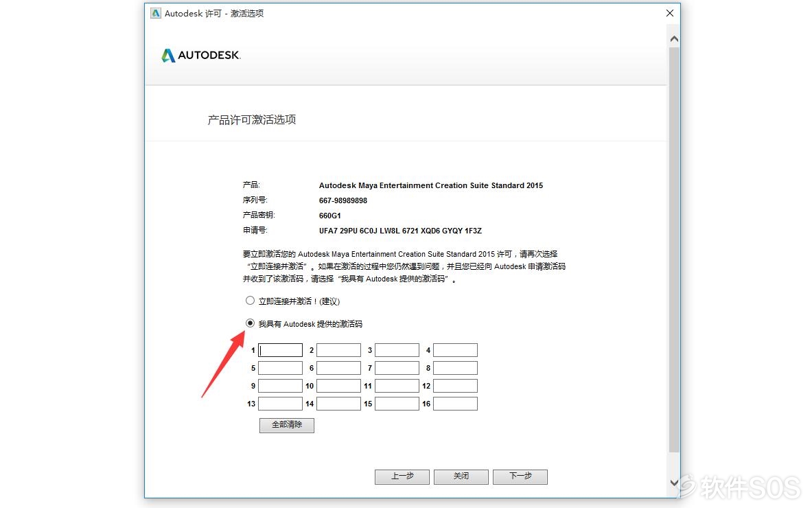Click activation code field 14

coord(338,404)
